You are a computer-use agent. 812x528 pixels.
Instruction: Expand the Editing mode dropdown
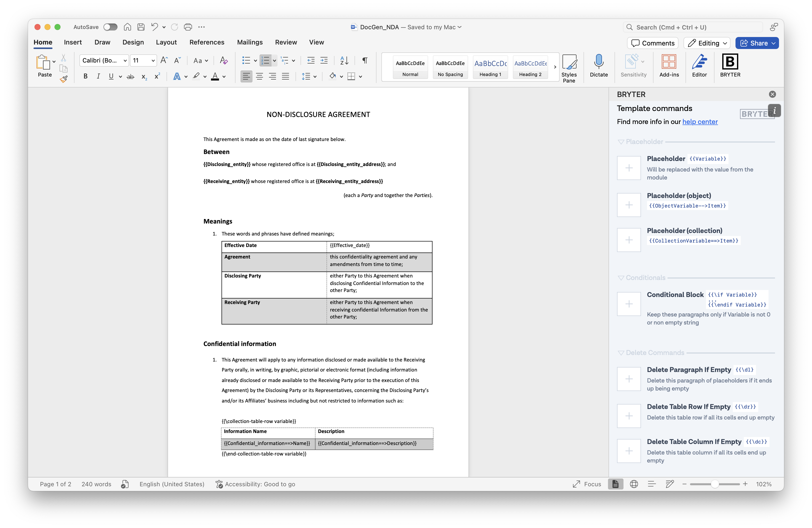[707, 43]
